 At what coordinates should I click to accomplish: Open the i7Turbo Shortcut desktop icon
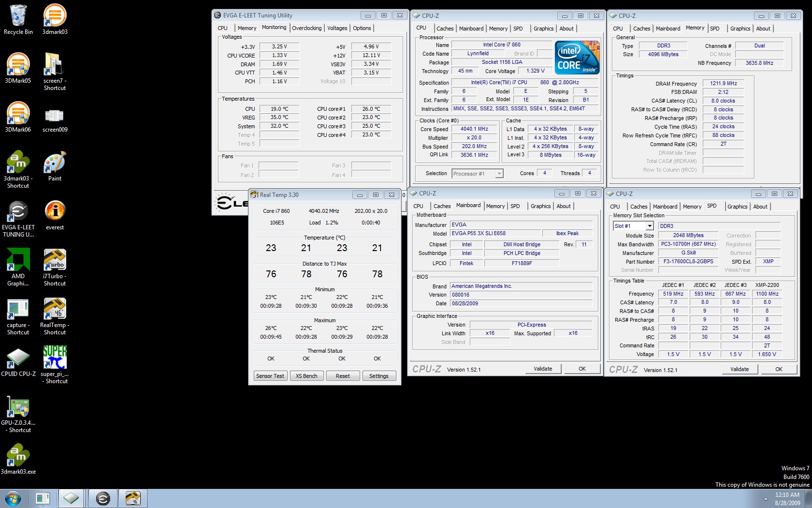[55, 267]
